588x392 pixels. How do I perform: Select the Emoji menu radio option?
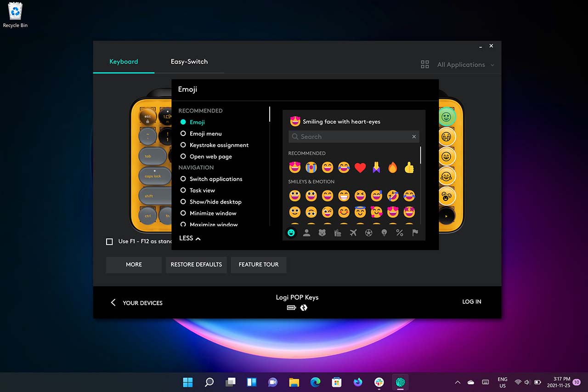183,134
